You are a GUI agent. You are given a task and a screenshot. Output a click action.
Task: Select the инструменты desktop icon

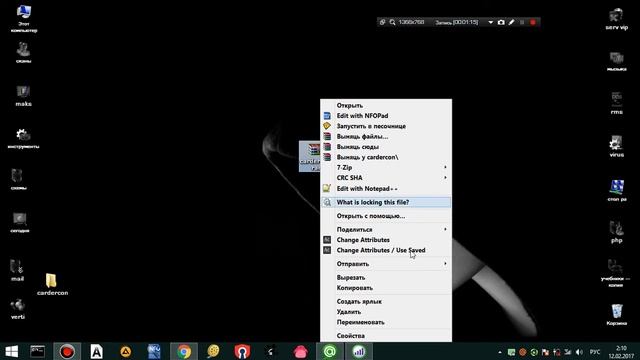[23, 139]
